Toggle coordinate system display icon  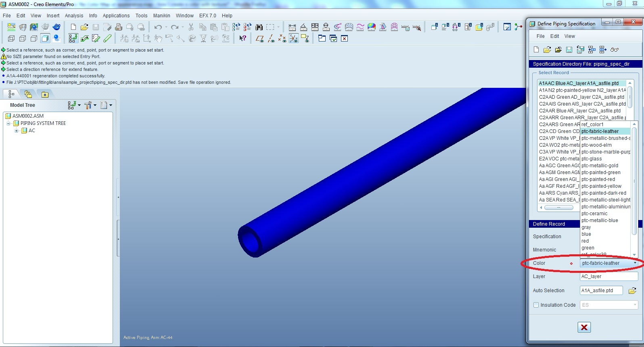293,39
